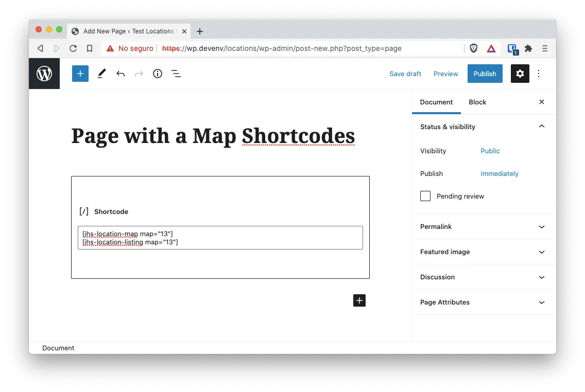This screenshot has height=392, width=585.
Task: Open Brave Shields lion icon
Action: click(473, 48)
